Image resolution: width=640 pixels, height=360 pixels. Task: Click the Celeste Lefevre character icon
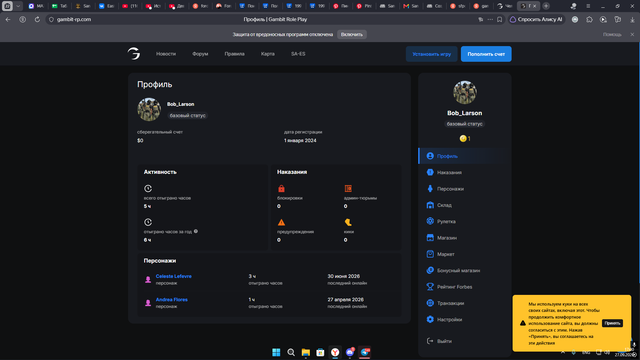pos(148,280)
